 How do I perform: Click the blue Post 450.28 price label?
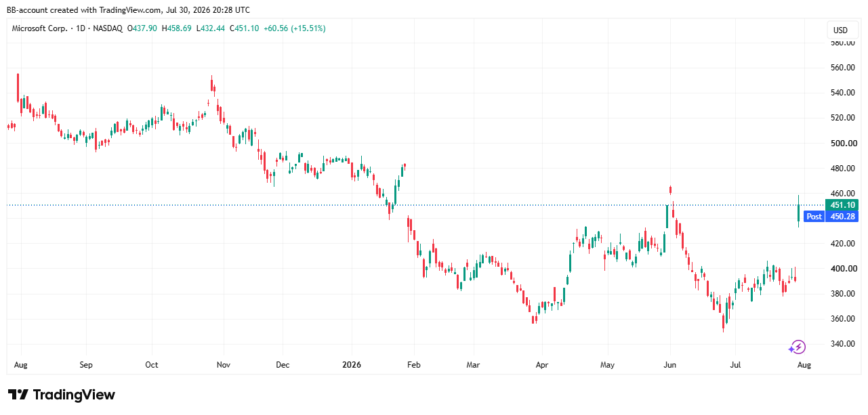click(830, 217)
